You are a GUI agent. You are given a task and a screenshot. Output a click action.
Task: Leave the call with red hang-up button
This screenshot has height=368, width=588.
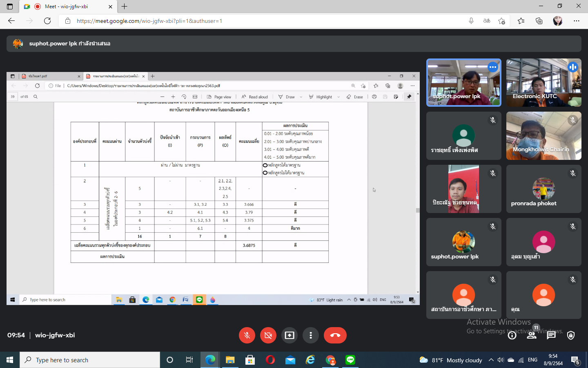tap(335, 335)
